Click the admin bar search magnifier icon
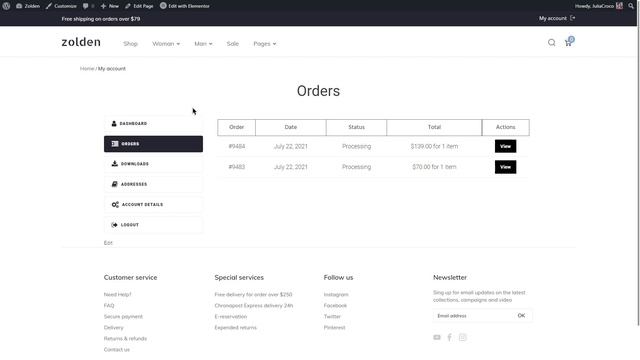This screenshot has height=360, width=640. (631, 6)
